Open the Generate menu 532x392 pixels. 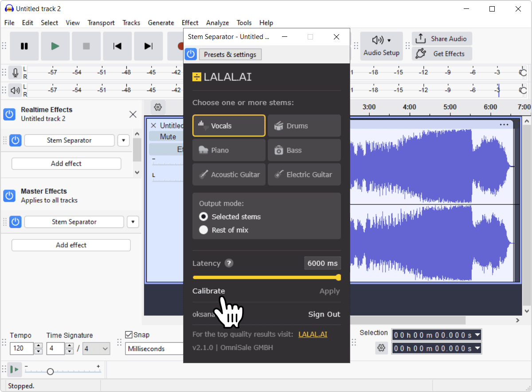[x=161, y=23]
